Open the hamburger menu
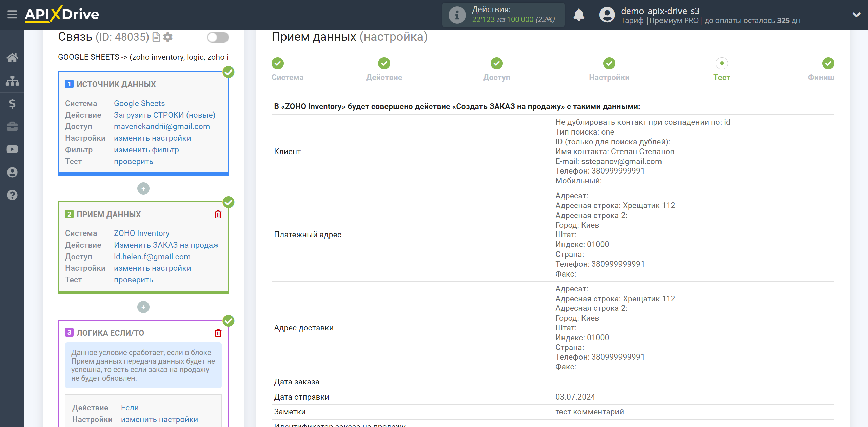Image resolution: width=868 pixels, height=427 pixels. click(12, 15)
